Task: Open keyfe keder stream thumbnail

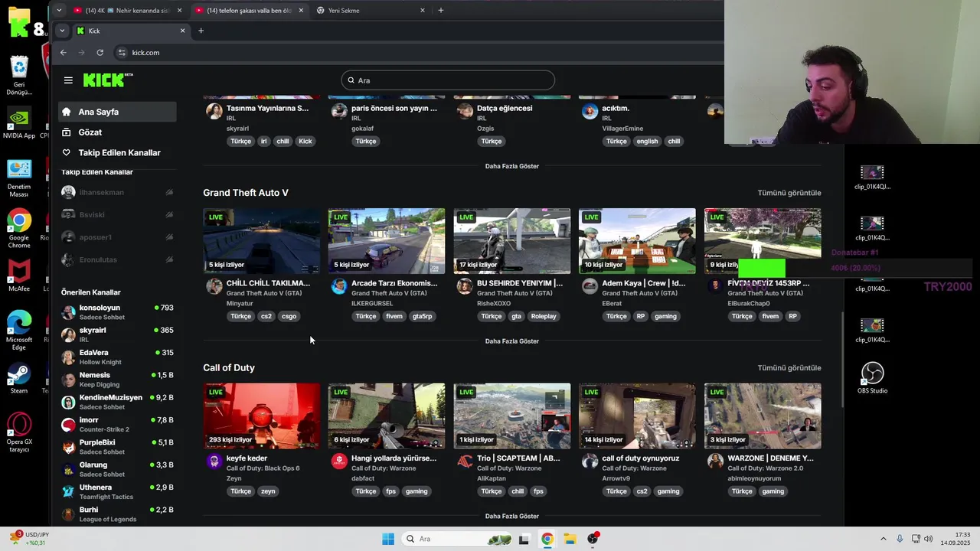Action: 261,416
